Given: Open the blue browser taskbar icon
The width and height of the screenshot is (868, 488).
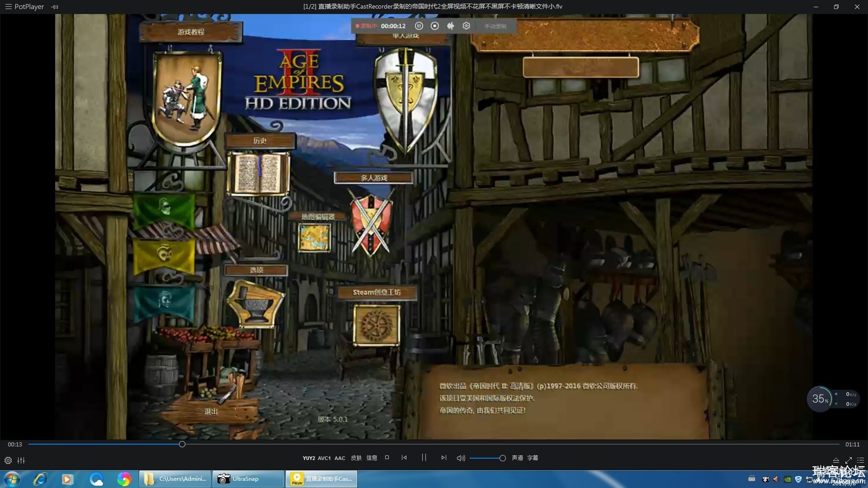Looking at the screenshot, I should tap(96, 479).
